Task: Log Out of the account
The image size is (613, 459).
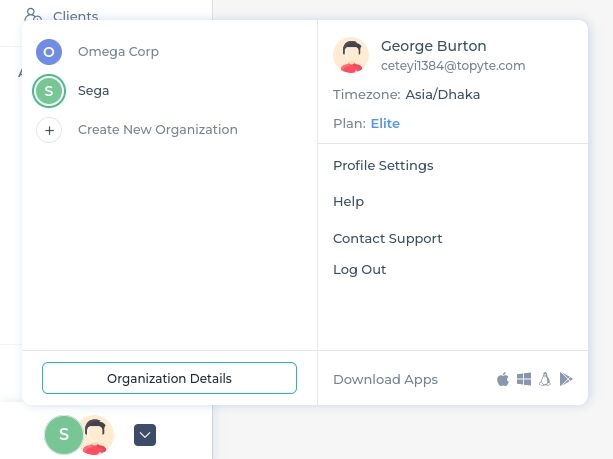Action: tap(359, 270)
